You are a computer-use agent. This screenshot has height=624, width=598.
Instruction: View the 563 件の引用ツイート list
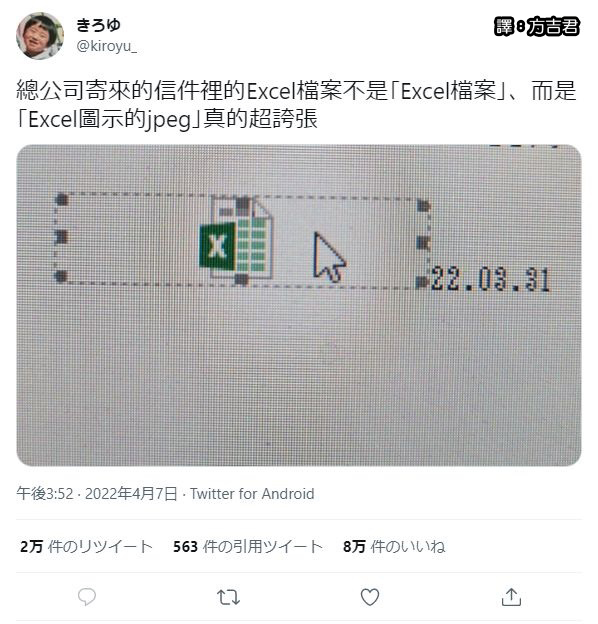(x=247, y=546)
